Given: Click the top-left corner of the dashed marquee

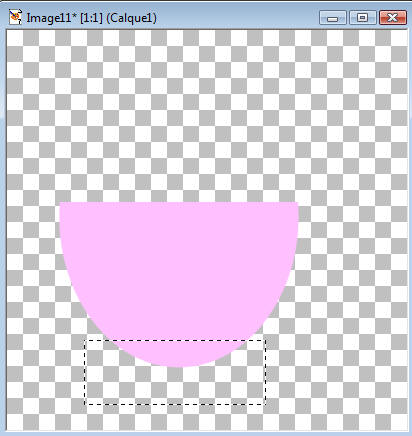Looking at the screenshot, I should coord(85,340).
